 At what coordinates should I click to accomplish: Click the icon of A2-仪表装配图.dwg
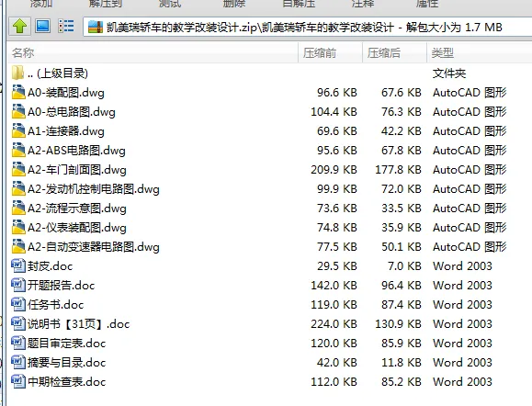tap(18, 227)
